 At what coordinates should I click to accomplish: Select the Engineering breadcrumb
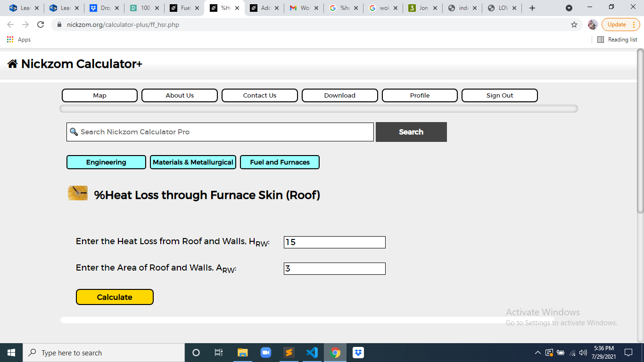106,162
